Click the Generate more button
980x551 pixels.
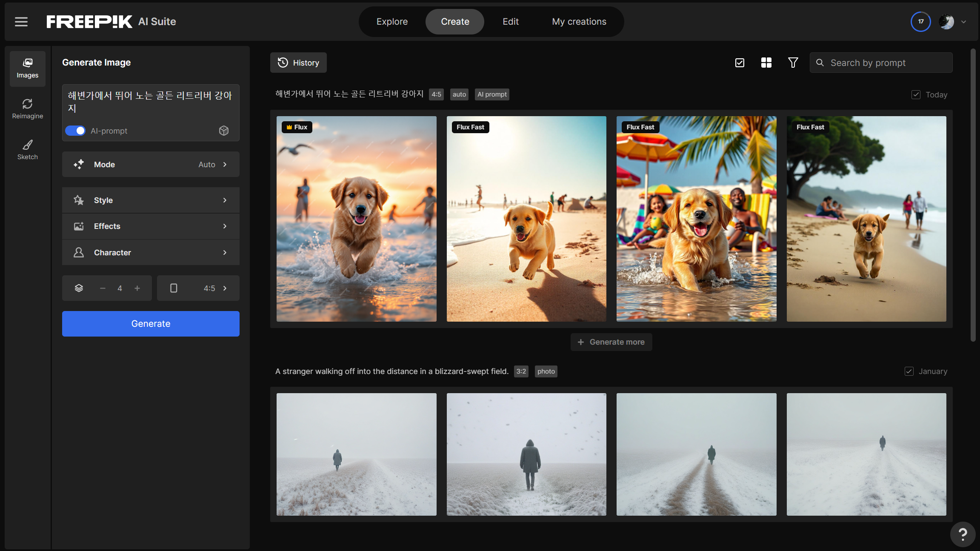(611, 342)
